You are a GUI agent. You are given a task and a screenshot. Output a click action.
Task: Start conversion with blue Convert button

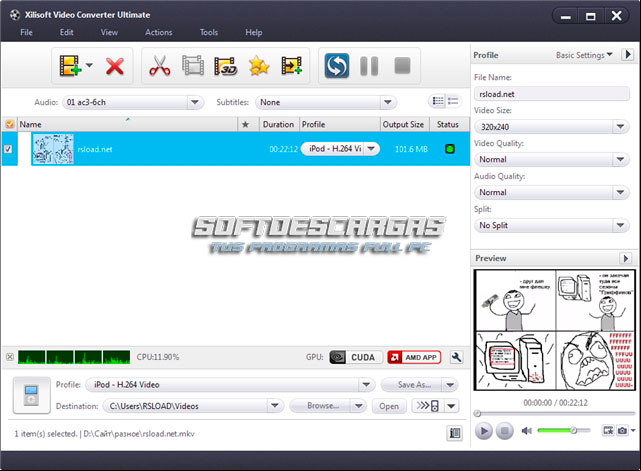tap(337, 65)
